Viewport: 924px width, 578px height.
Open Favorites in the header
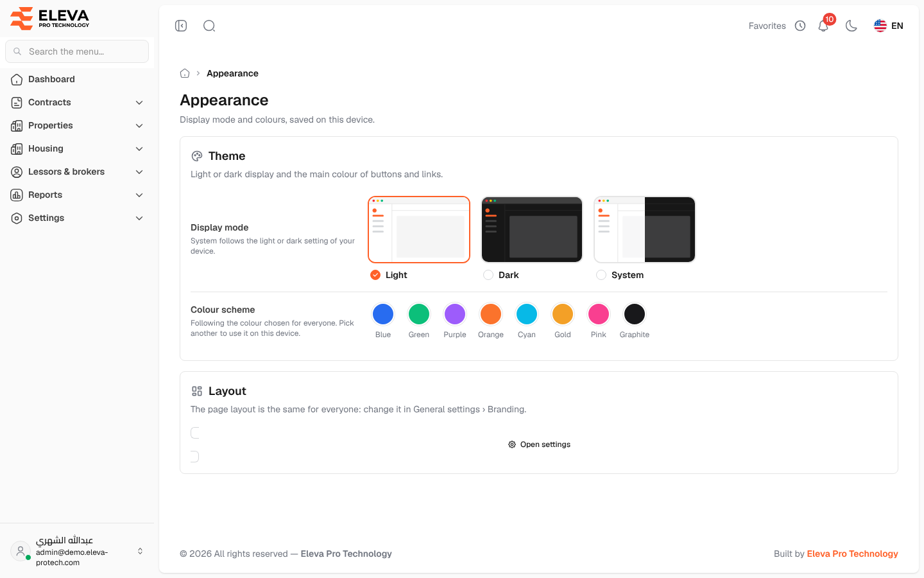[767, 26]
